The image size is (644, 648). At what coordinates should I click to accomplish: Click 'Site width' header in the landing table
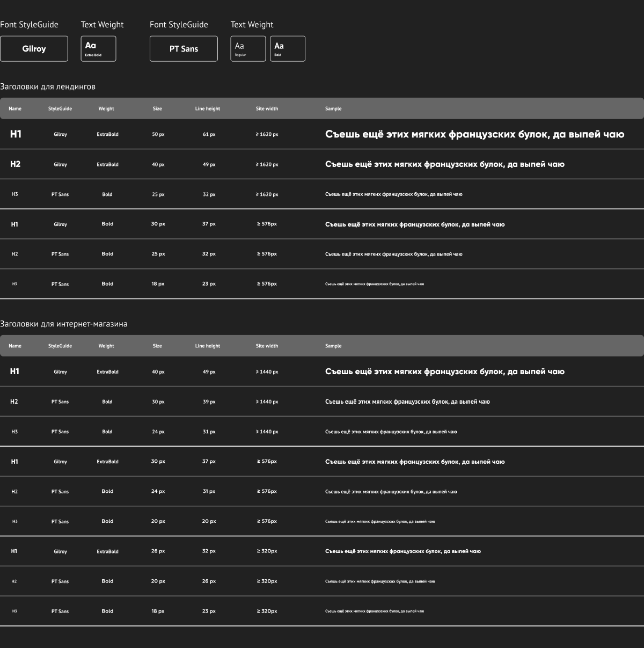tap(267, 108)
